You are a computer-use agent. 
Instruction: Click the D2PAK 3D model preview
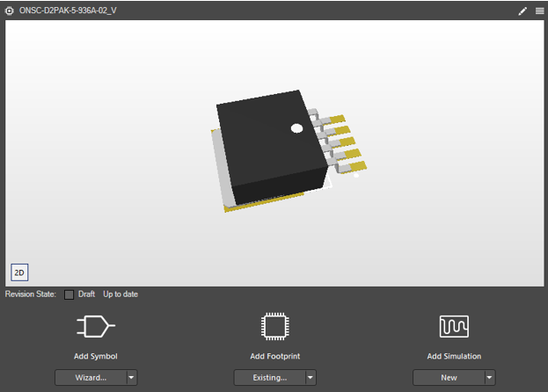coord(289,151)
